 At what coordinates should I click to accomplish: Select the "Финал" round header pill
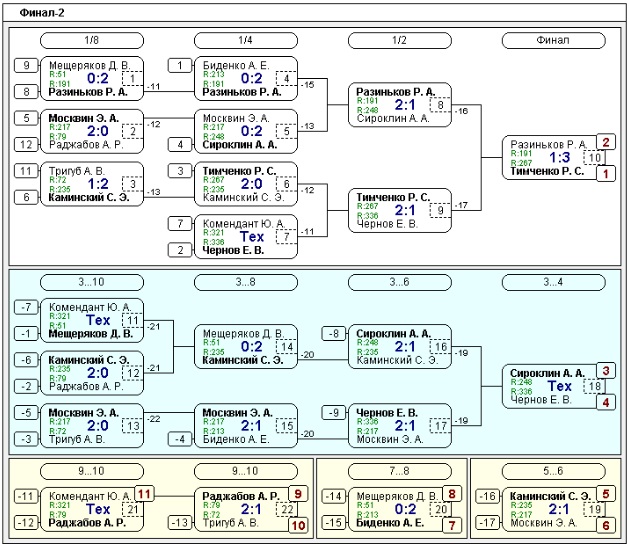pos(553,41)
